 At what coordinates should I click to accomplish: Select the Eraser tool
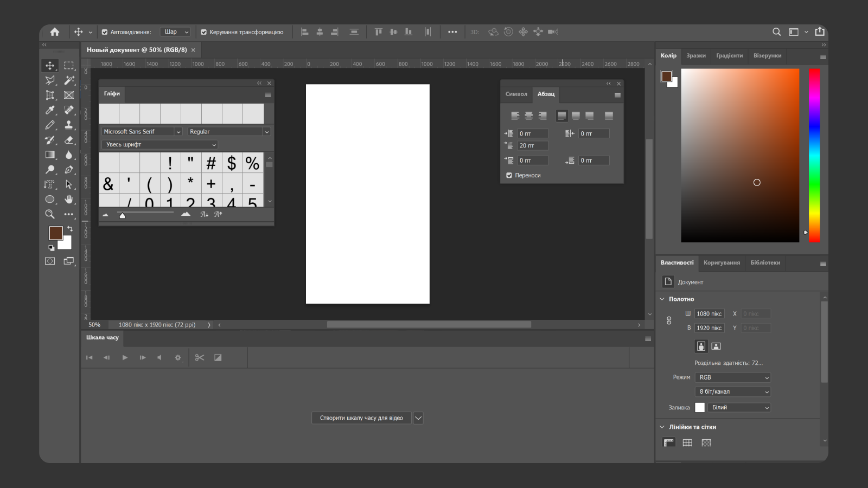pyautogui.click(x=69, y=140)
